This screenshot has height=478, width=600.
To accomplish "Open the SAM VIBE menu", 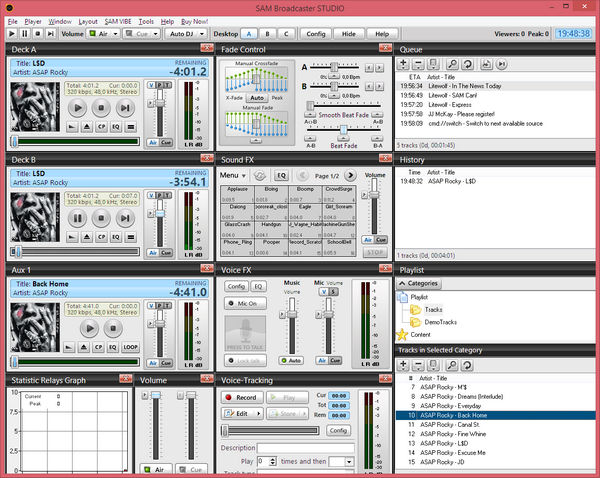I will 118,20.
